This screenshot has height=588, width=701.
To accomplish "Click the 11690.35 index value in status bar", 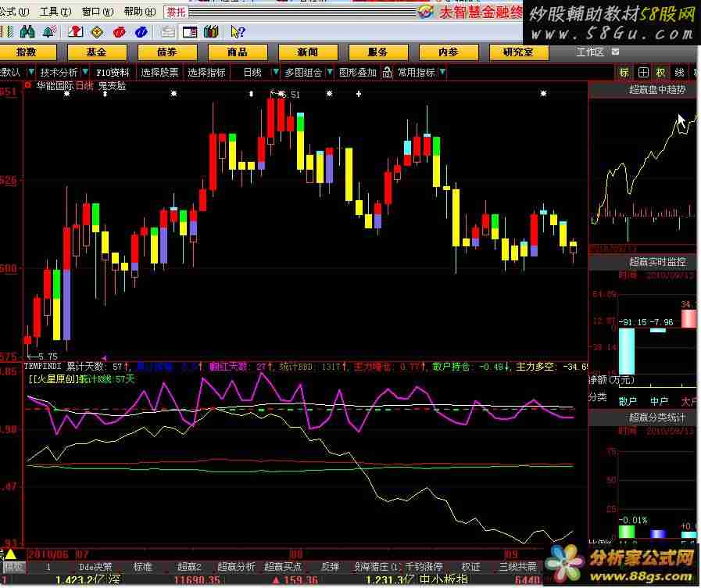I will point(197,580).
